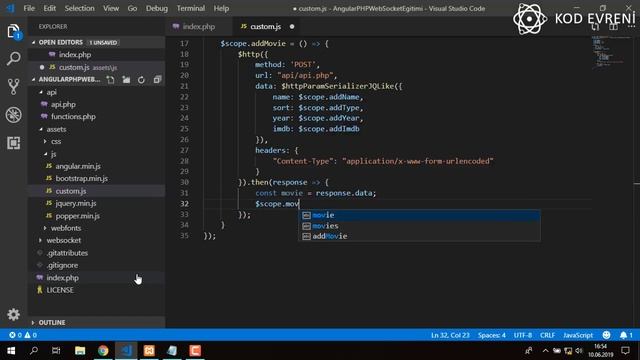
Task: Change language mode via JavaScript item
Action: pyautogui.click(x=578, y=335)
